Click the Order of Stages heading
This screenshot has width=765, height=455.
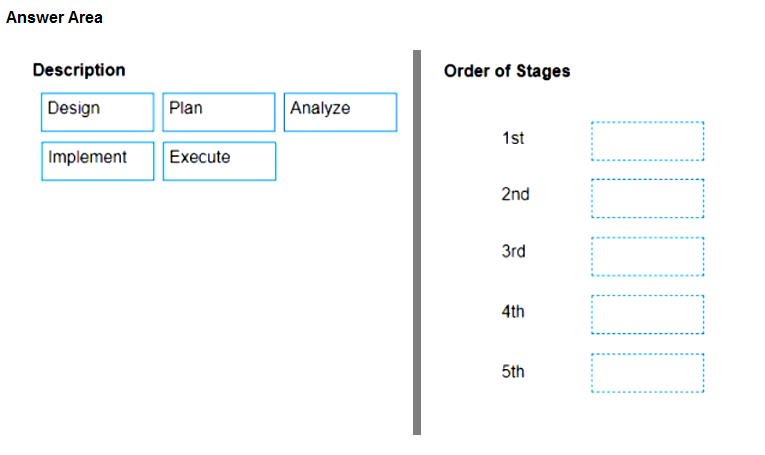click(507, 71)
